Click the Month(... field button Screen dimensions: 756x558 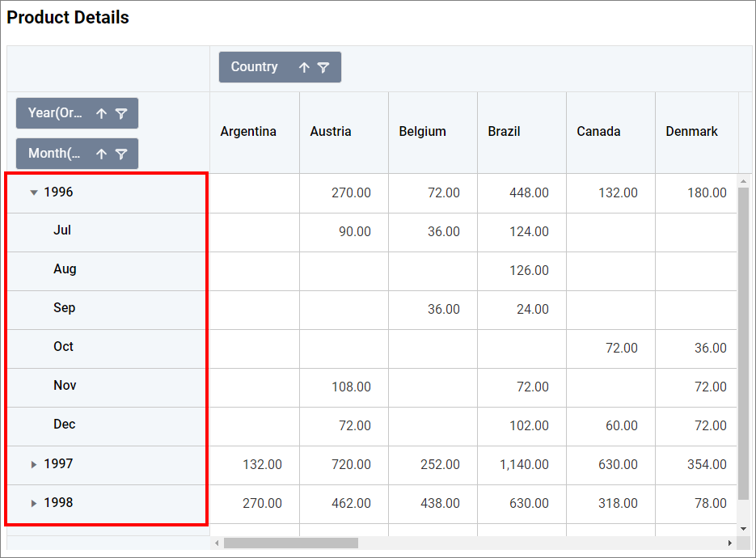pos(54,154)
